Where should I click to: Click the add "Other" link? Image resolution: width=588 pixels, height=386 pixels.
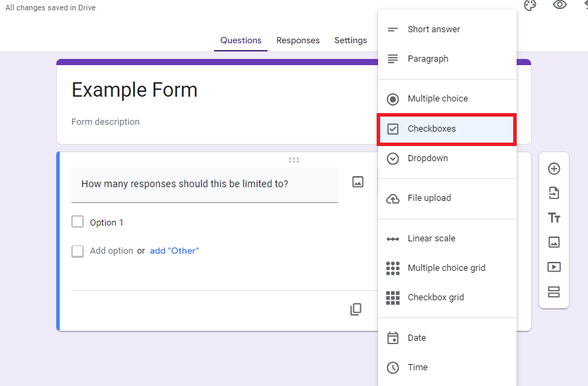click(174, 251)
